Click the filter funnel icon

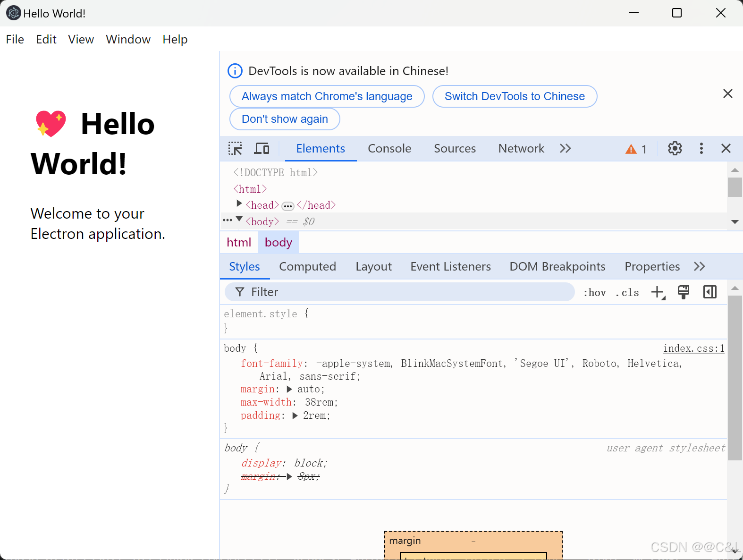pyautogui.click(x=240, y=292)
